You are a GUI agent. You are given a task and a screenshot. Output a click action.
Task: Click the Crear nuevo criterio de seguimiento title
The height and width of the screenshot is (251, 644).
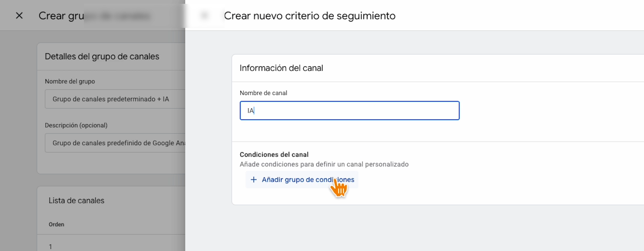310,15
